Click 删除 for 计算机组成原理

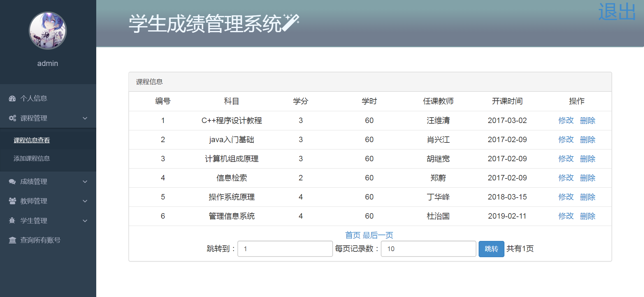click(x=588, y=159)
